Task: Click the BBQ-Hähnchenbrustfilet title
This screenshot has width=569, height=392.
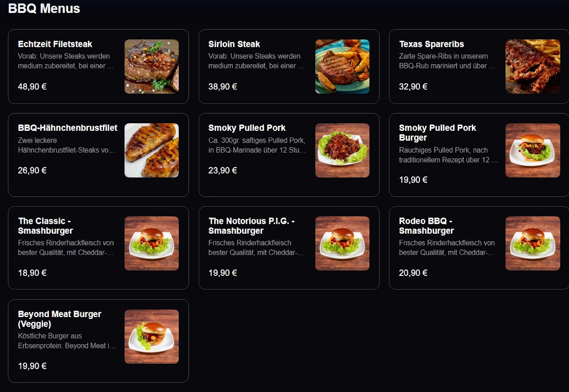Action: point(68,128)
